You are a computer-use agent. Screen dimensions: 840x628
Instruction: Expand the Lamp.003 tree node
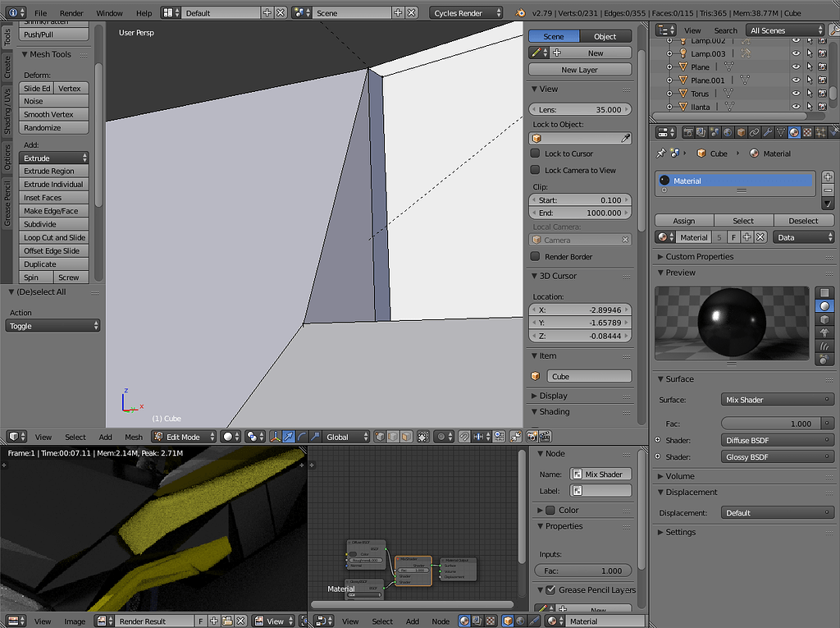[x=669, y=53]
